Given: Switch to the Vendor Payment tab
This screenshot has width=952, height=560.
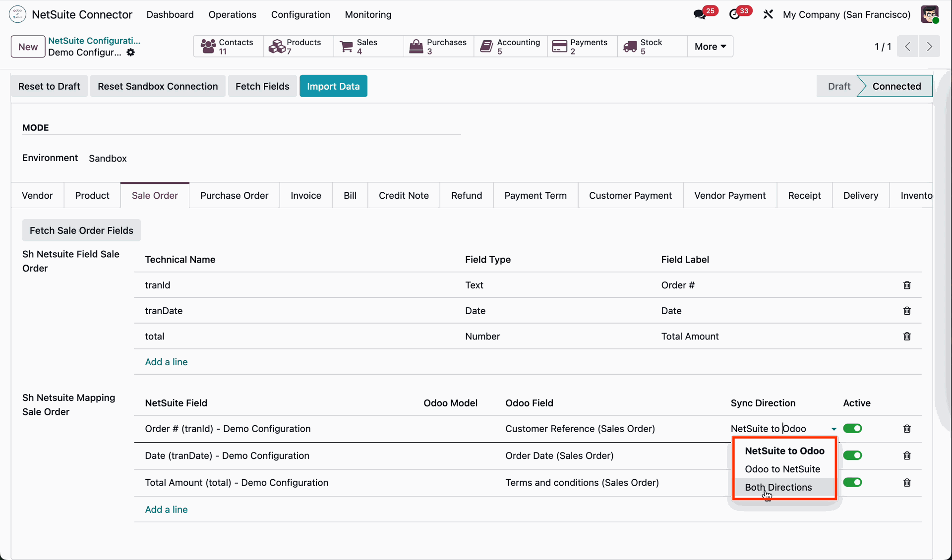Looking at the screenshot, I should point(730,195).
